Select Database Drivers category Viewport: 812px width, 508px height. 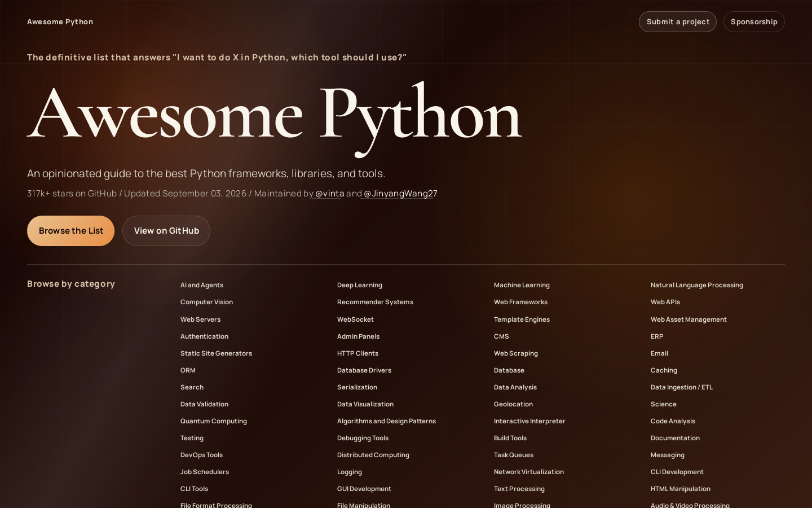tap(364, 370)
